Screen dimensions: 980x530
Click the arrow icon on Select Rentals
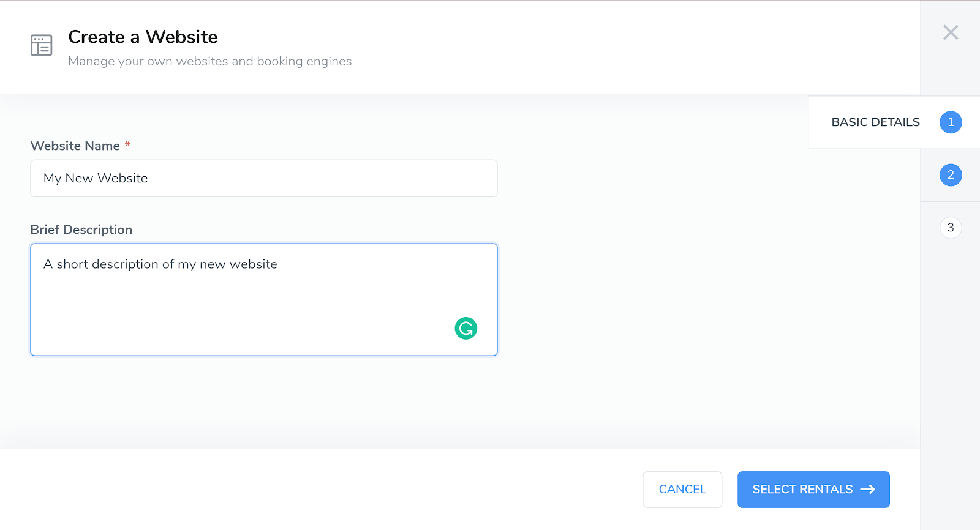coord(868,490)
